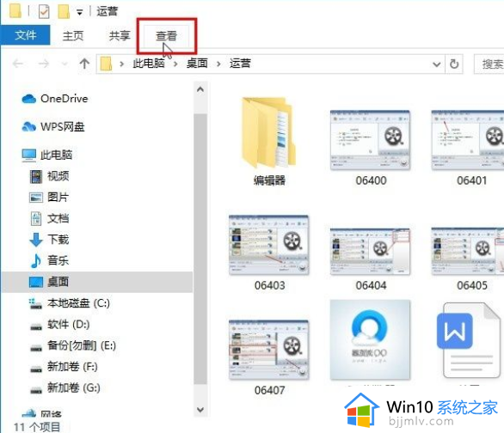This screenshot has width=504, height=433.
Task: Refresh the current folder
Action: click(x=454, y=64)
